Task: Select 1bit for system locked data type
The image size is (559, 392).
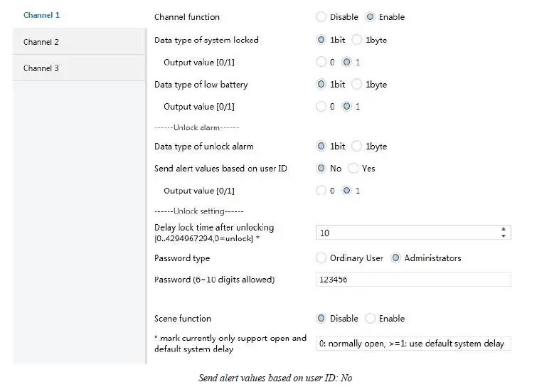Action: pyautogui.click(x=321, y=40)
